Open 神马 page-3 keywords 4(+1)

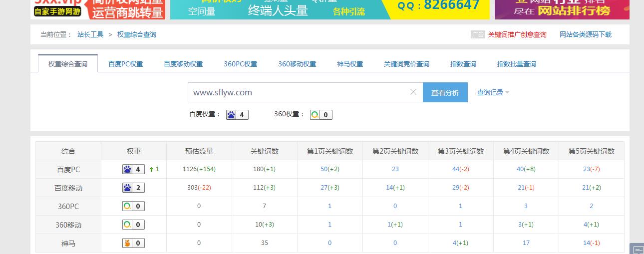[x=461, y=243]
